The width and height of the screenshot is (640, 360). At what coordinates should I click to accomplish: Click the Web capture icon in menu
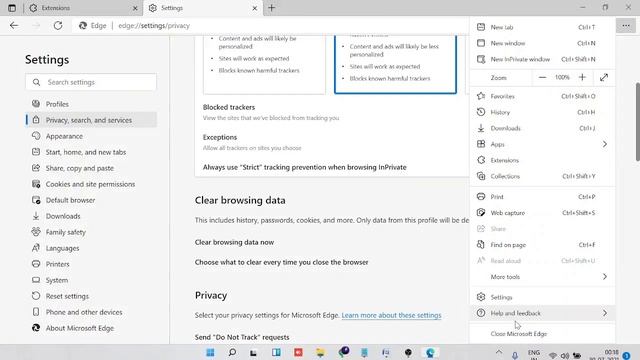pos(481,213)
